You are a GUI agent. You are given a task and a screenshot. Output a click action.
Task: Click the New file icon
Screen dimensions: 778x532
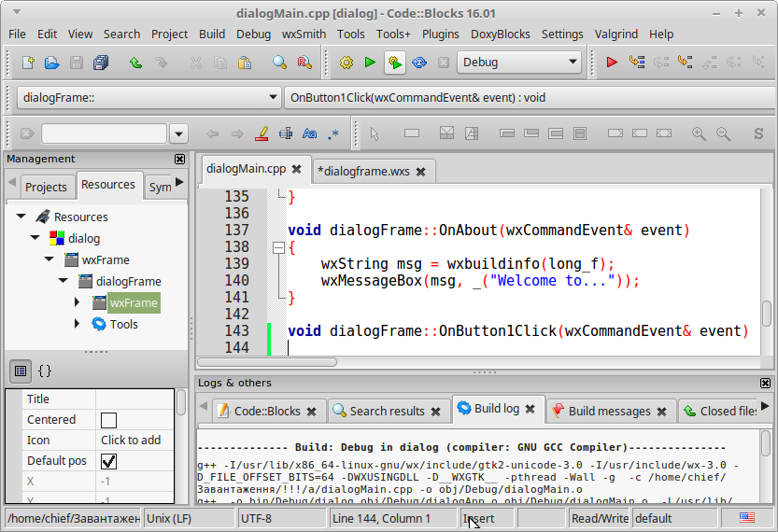(28, 63)
